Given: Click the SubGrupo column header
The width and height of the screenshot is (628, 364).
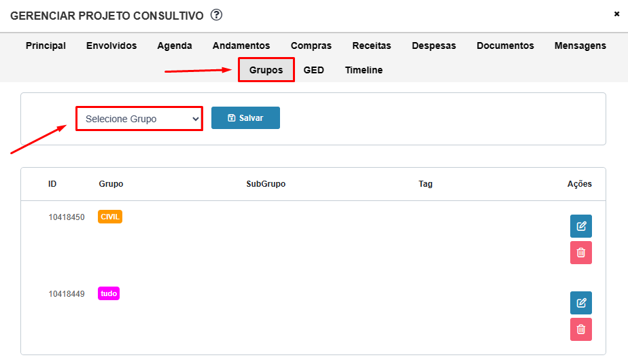Looking at the screenshot, I should [x=266, y=184].
